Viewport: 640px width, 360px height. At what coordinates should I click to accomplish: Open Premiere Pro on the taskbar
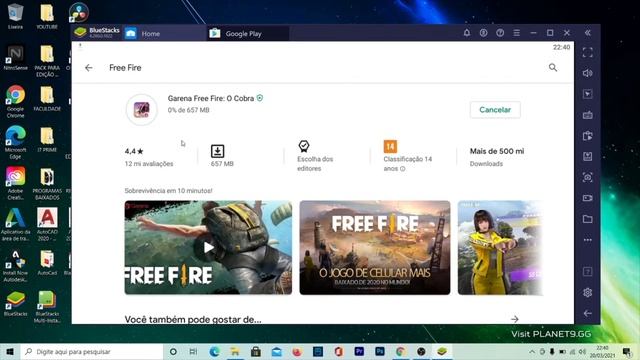(x=359, y=351)
